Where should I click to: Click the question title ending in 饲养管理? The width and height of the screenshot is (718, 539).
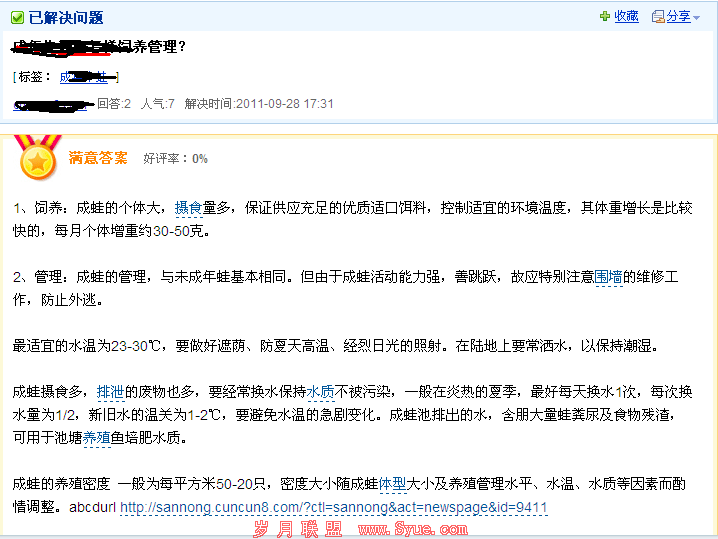pyautogui.click(x=100, y=46)
